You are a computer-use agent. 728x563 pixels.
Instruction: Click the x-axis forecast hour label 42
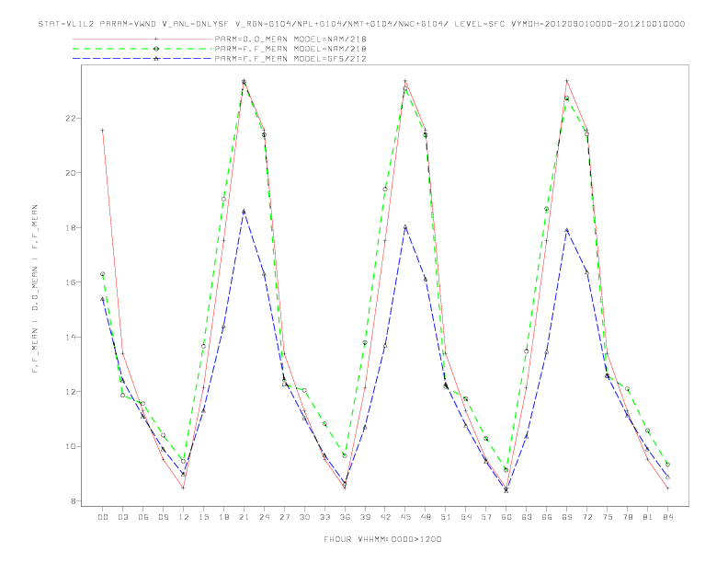pos(385,517)
